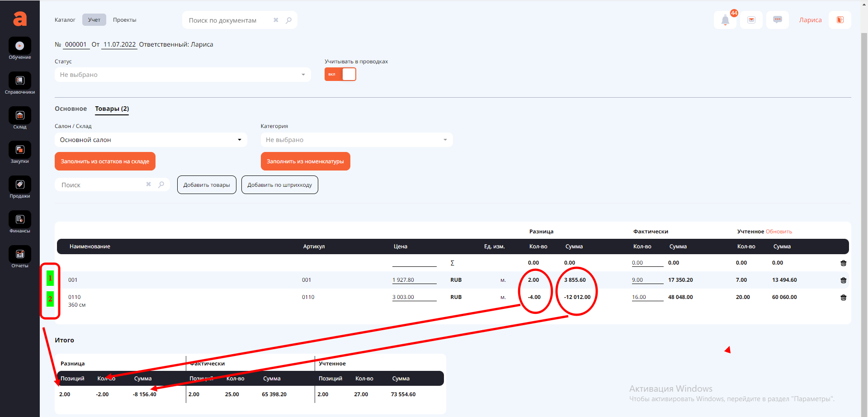Click the notifications bell icon
Screen dimensions: 868x417
[x=725, y=20]
